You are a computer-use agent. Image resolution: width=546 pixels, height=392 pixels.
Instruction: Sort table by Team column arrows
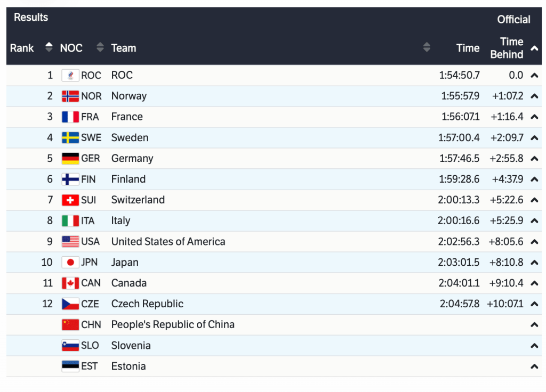(x=427, y=48)
